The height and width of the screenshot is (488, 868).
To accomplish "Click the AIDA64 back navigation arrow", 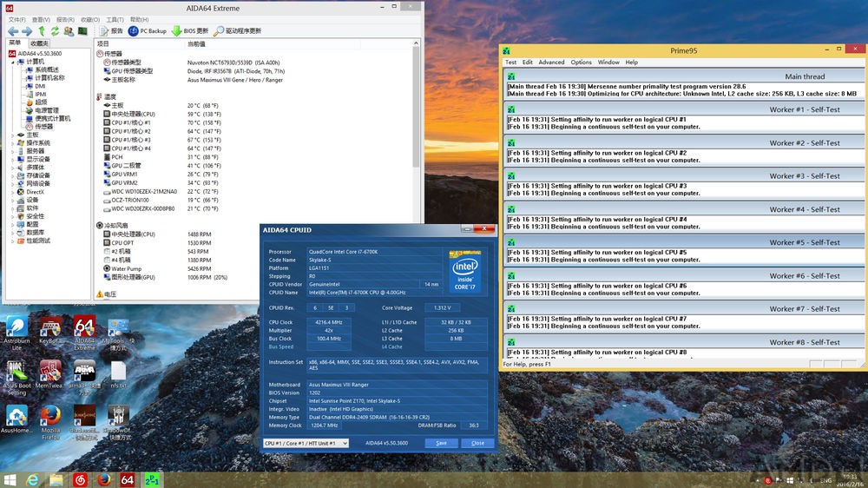I will tap(13, 31).
